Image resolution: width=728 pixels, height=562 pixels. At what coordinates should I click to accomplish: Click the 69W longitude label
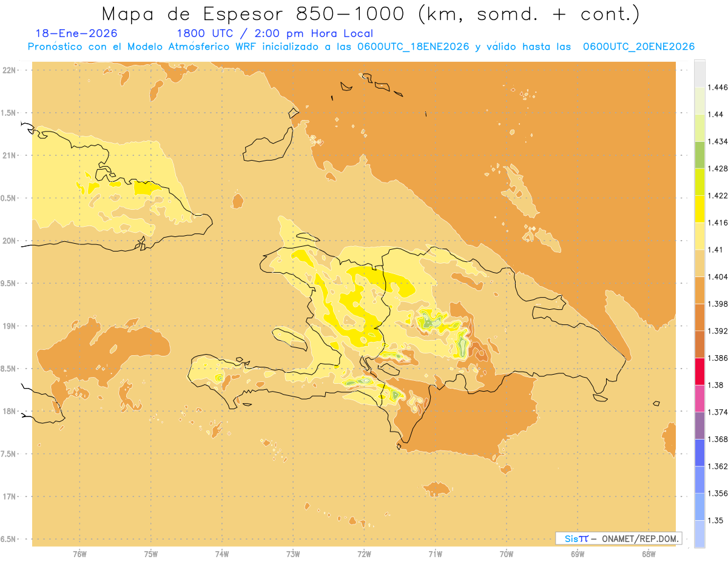[x=578, y=554]
